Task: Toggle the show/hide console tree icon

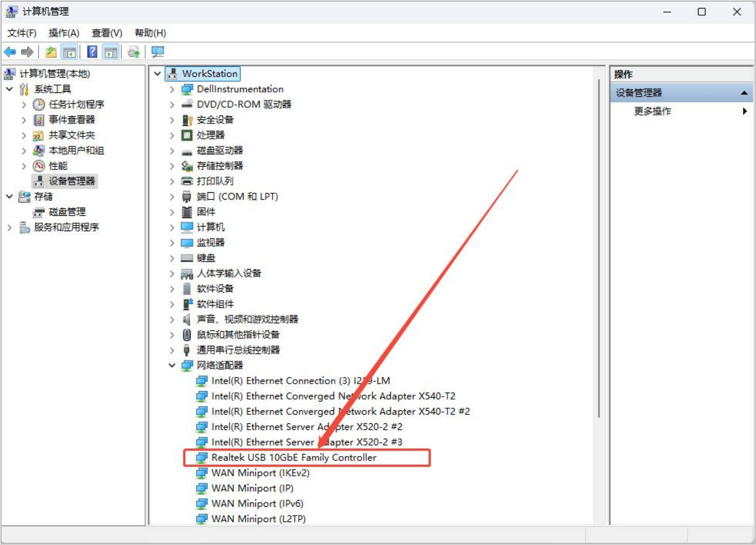Action: coord(69,52)
